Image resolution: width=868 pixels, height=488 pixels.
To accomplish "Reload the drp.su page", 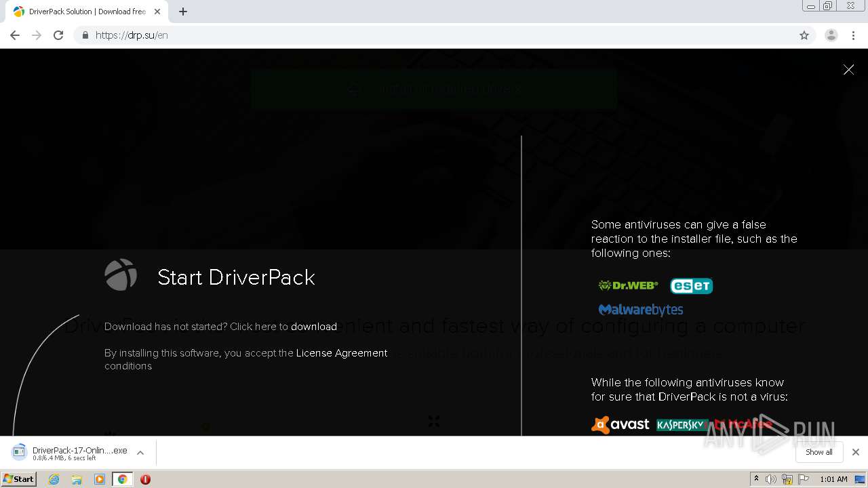I will pos(58,35).
